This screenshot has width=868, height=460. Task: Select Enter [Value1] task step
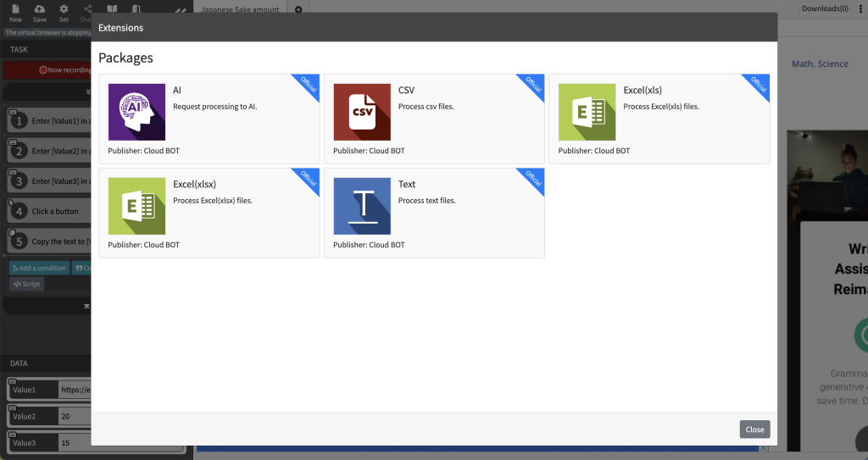[x=50, y=120]
